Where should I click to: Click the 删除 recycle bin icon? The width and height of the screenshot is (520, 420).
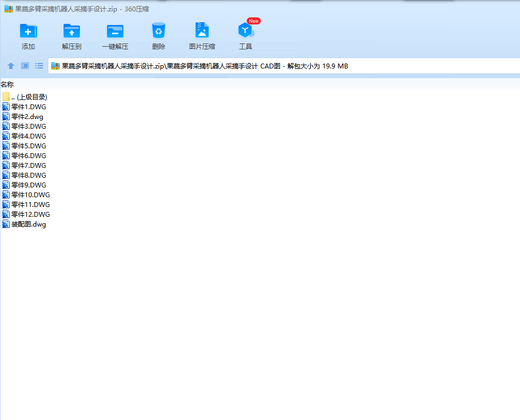pyautogui.click(x=159, y=30)
